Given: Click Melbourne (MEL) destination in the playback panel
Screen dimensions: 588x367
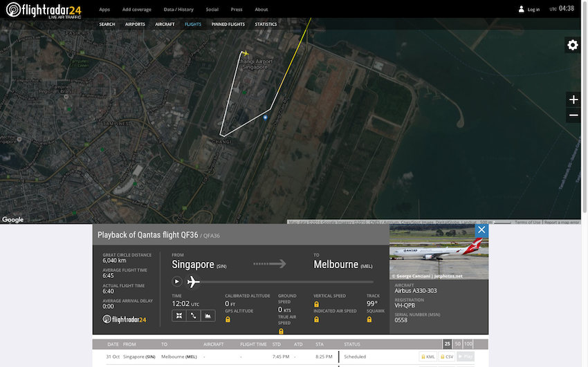Looking at the screenshot, I should pos(342,265).
